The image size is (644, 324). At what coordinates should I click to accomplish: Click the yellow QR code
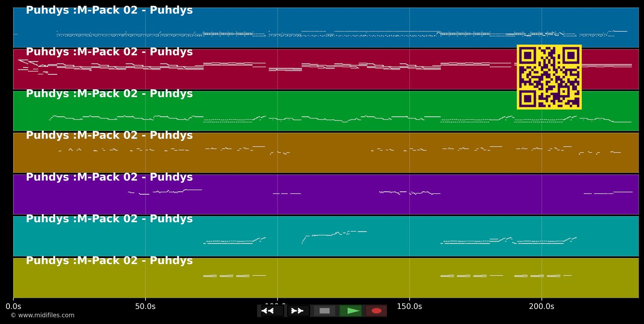pyautogui.click(x=549, y=77)
